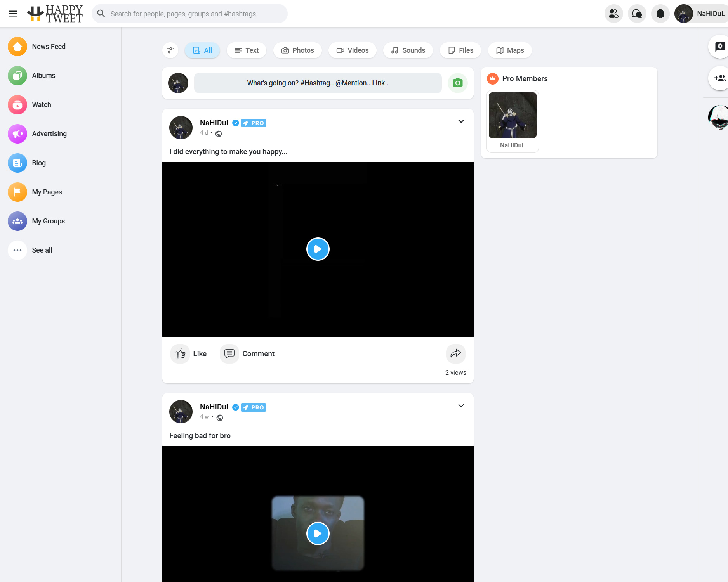The width and height of the screenshot is (728, 582).
Task: Click the search people and pages field
Action: click(190, 14)
